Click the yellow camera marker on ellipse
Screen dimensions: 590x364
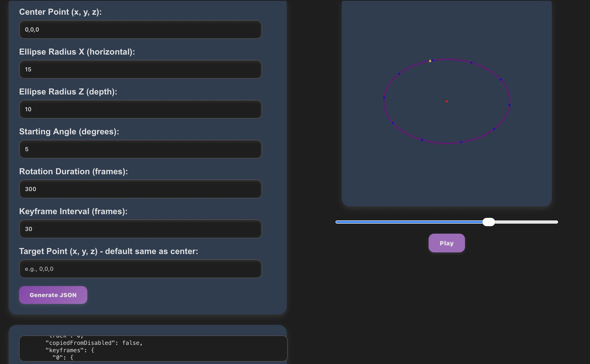[x=430, y=60]
